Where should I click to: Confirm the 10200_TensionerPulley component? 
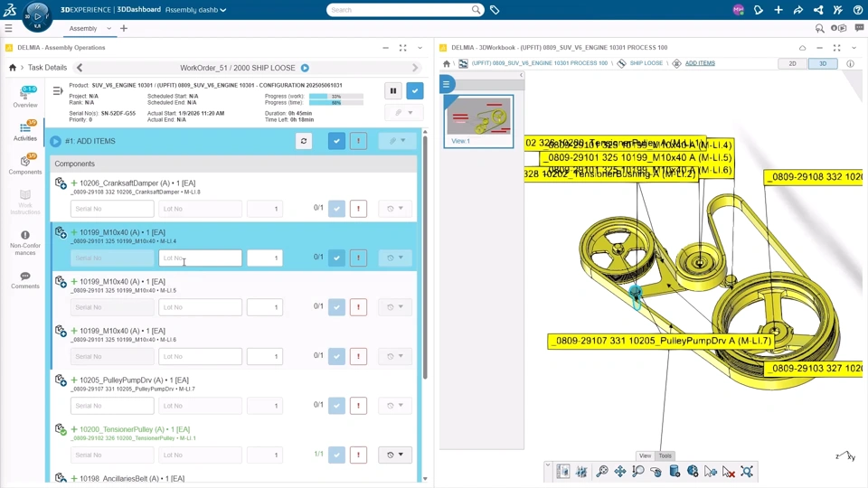pos(336,455)
